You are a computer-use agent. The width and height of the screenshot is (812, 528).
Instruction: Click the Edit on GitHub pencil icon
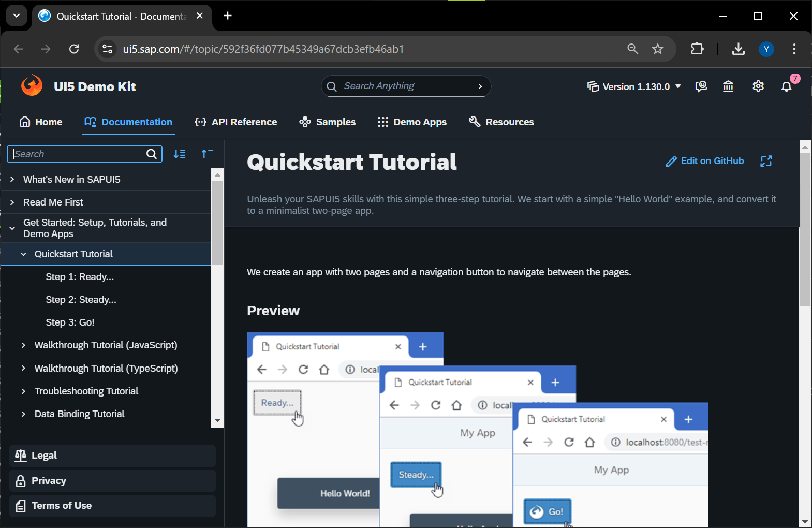[671, 162]
